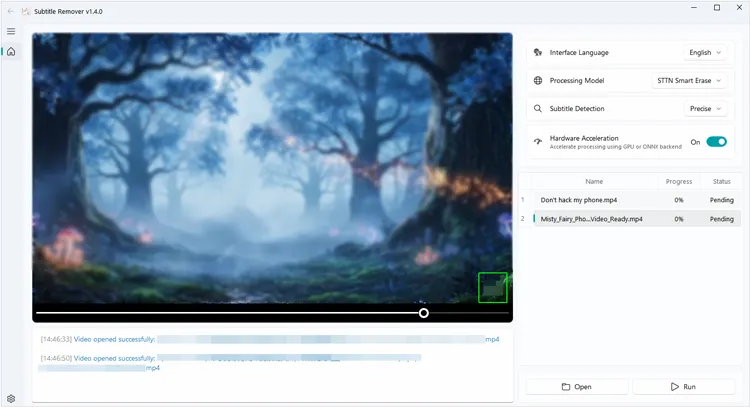Click the Name column header
Image resolution: width=750 pixels, height=407 pixels.
pyautogui.click(x=594, y=182)
